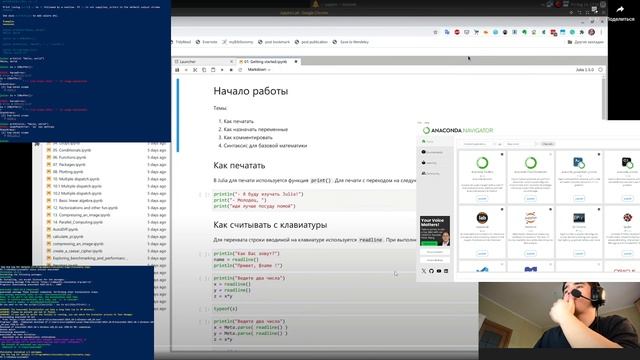Open the applications filter dropdown in Anaconda

click(479, 144)
